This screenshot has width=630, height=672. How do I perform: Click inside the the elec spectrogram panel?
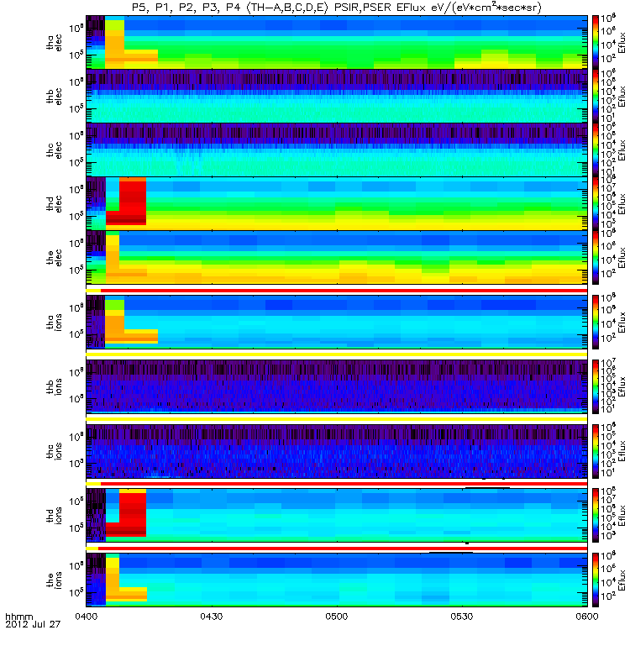tap(337, 258)
